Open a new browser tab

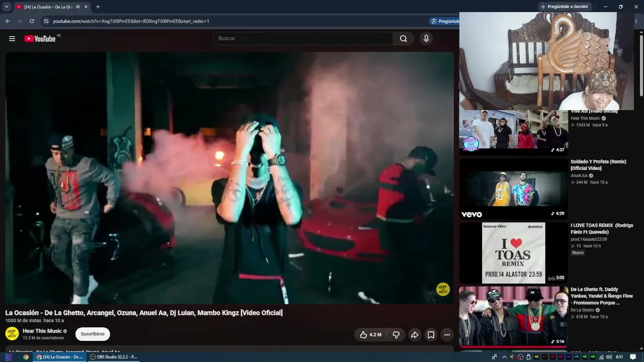(98, 7)
